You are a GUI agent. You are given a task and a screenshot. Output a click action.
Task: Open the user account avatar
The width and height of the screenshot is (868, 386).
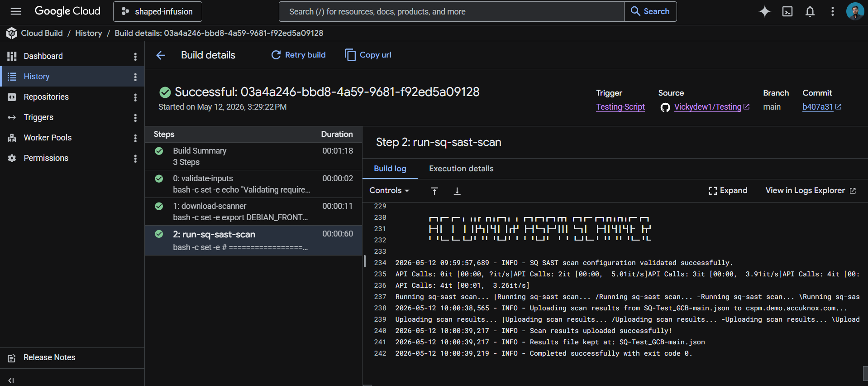click(855, 11)
